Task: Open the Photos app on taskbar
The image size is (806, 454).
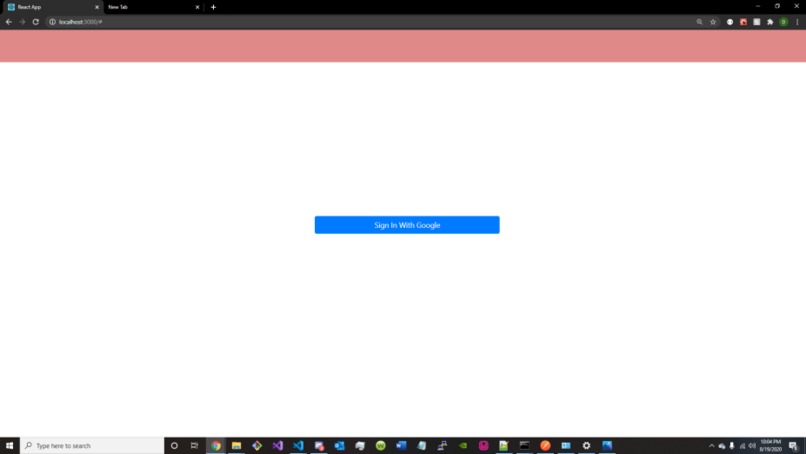Action: (x=607, y=445)
